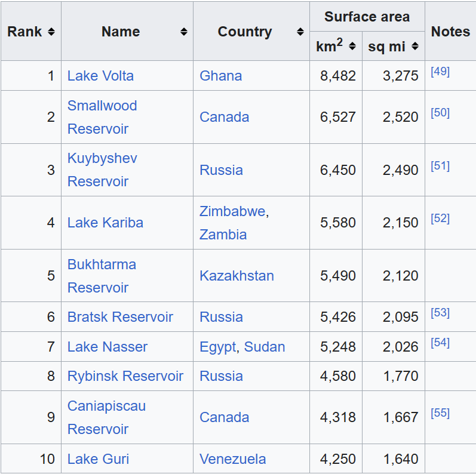
Task: Open Smallwood Reservoir article link
Action: (102, 106)
